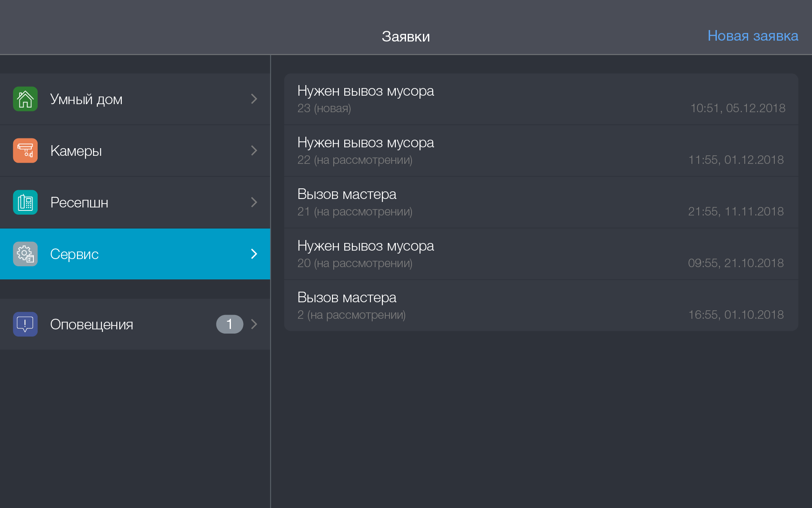This screenshot has height=508, width=812.
Task: Open request 23 marked новая
Action: click(541, 99)
